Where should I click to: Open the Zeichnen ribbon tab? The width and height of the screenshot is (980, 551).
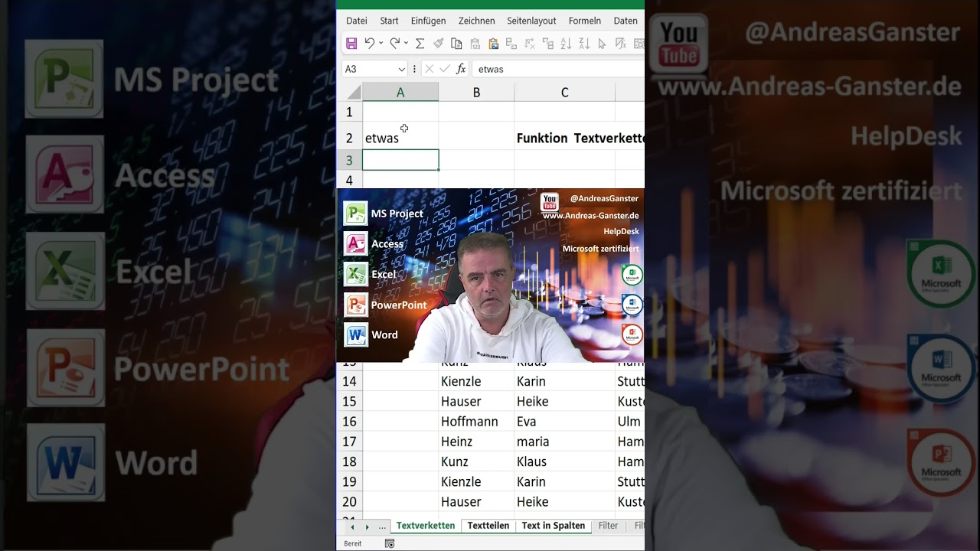[x=476, y=21]
